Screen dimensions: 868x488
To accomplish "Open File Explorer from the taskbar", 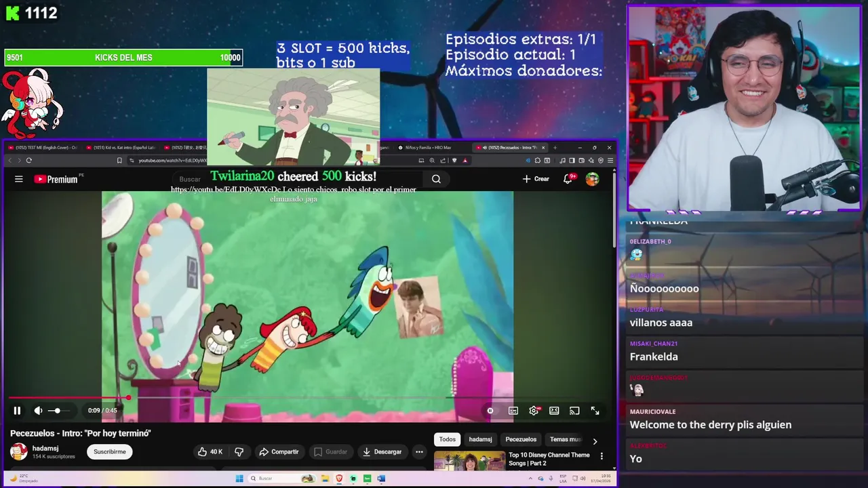I will click(325, 479).
